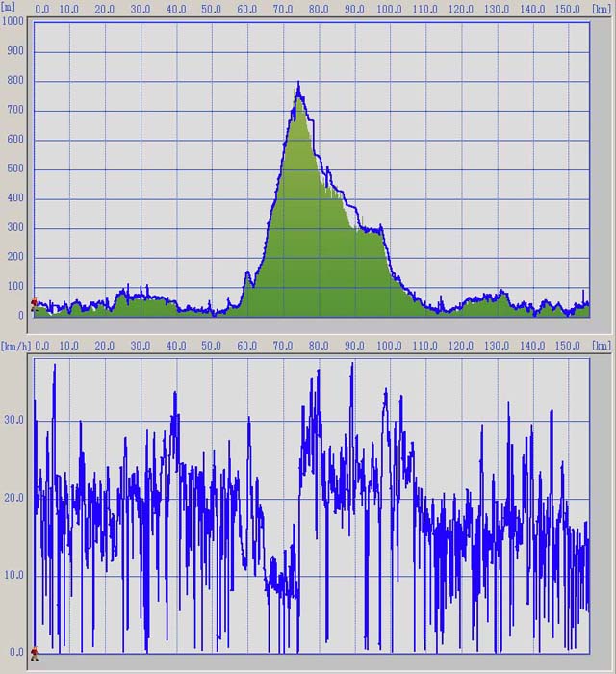This screenshot has height=674, width=616.
Task: Click the 0.0 km/h speed axis label
Action: [16, 653]
